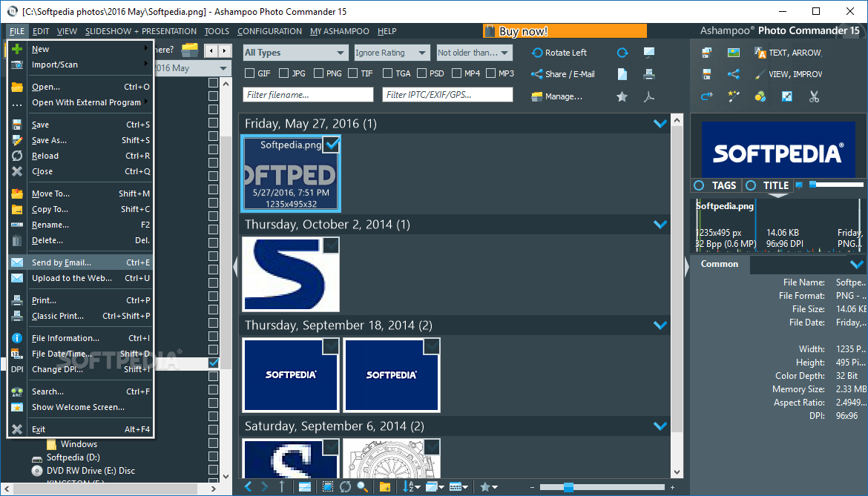This screenshot has height=496, width=868.
Task: Enable the PNG file type checkbox
Action: 318,73
